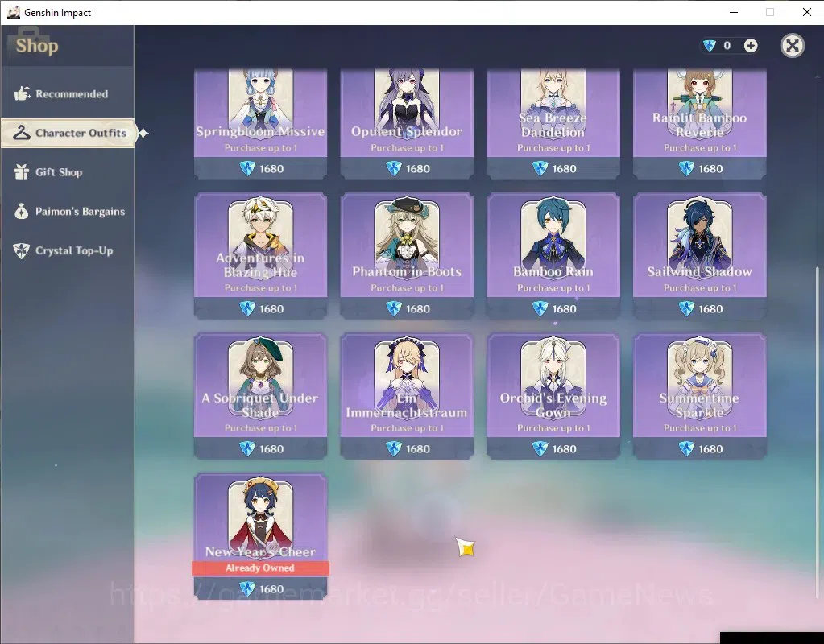
Task: Click the crystal icon under Rainlit Bamboo Reverie
Action: pos(686,168)
